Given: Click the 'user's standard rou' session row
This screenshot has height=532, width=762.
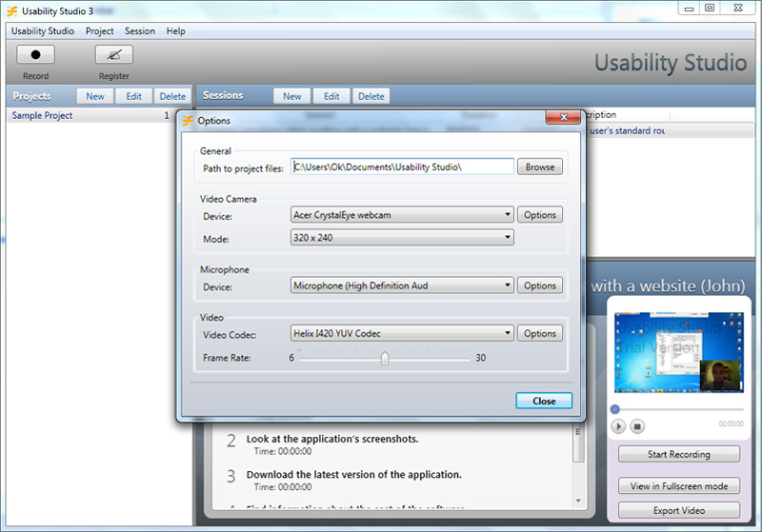Looking at the screenshot, I should 671,131.
